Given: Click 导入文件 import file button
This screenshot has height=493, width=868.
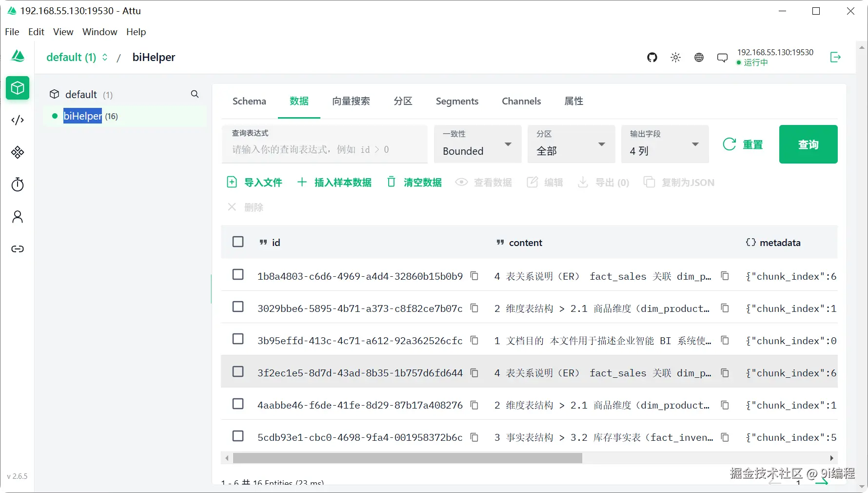Looking at the screenshot, I should coord(255,182).
